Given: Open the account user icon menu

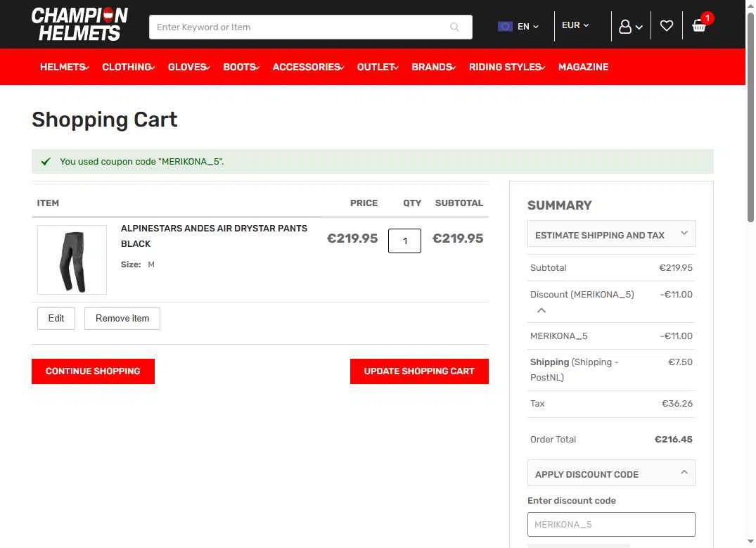Looking at the screenshot, I should click(630, 27).
